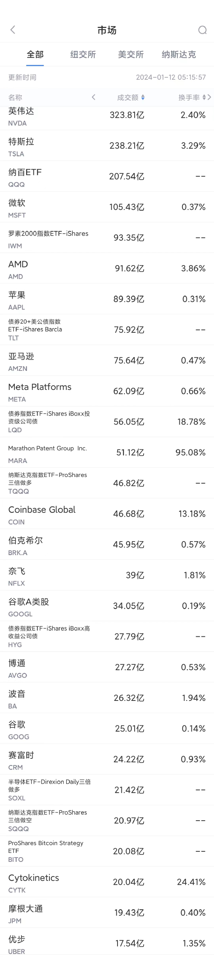This screenshot has width=214, height=980.
Task: Show more columns with right chevron
Action: point(209,97)
